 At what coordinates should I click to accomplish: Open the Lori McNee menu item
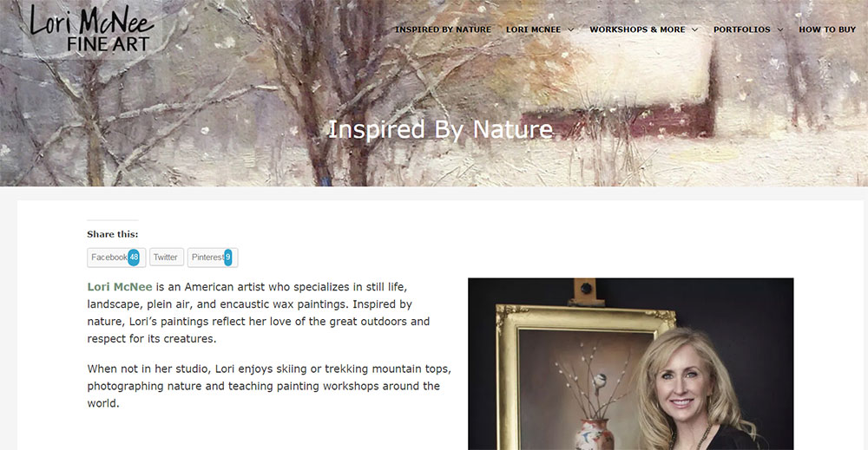[533, 29]
